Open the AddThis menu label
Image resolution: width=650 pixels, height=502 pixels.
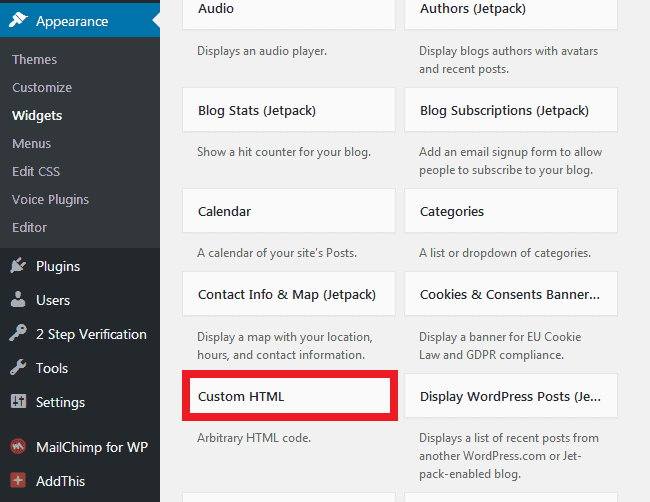point(61,481)
